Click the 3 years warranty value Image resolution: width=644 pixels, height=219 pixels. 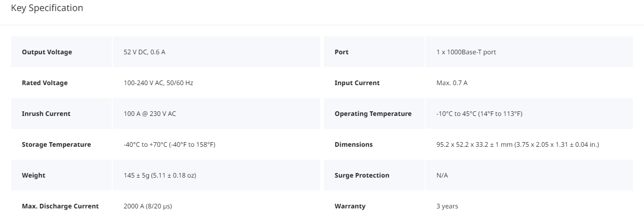[447, 206]
